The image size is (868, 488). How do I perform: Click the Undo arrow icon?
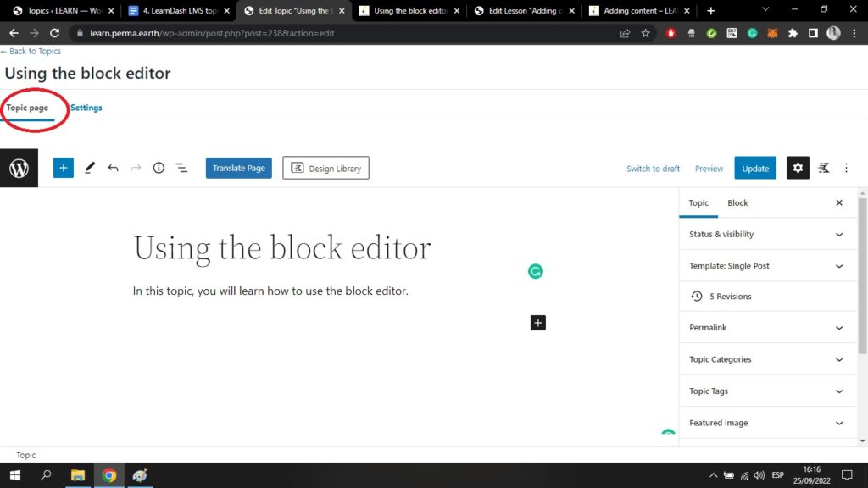[113, 168]
